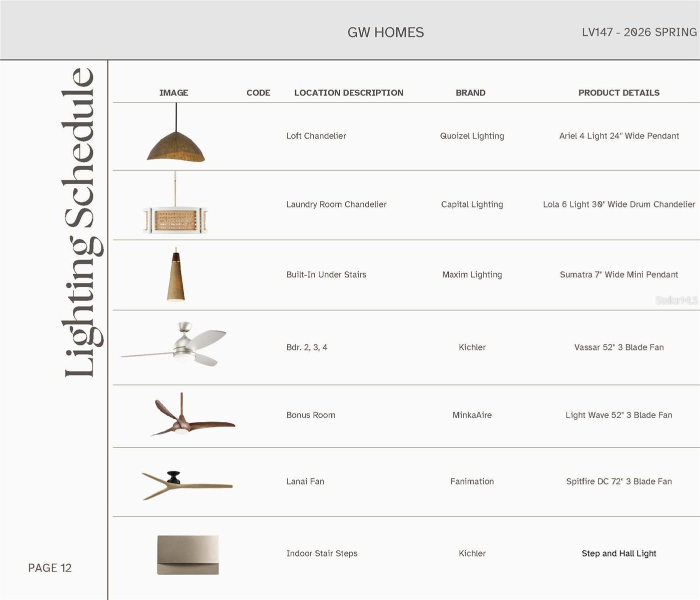Select the BRAND column header
The image size is (700, 600).
click(470, 93)
